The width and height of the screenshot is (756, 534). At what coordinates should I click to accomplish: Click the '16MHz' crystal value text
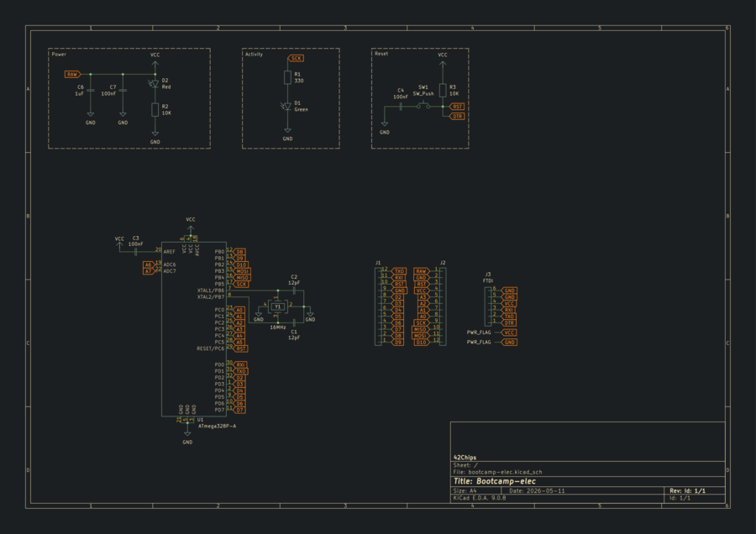(x=278, y=327)
